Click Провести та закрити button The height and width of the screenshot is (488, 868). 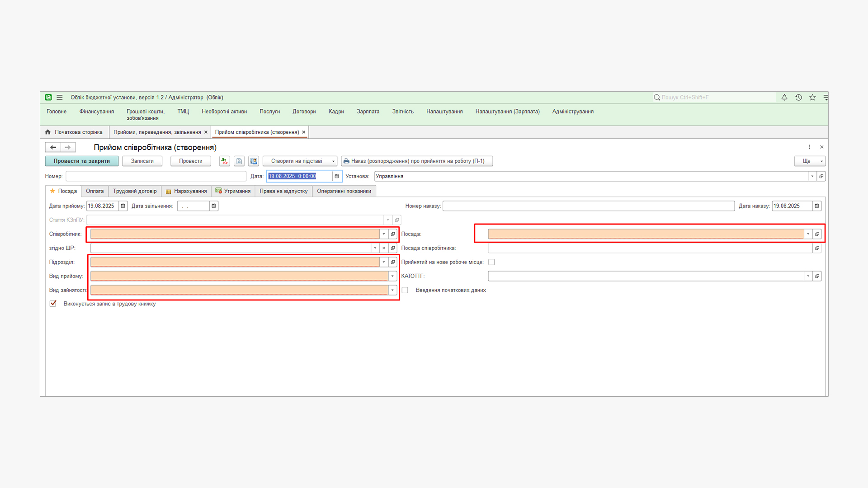[82, 161]
